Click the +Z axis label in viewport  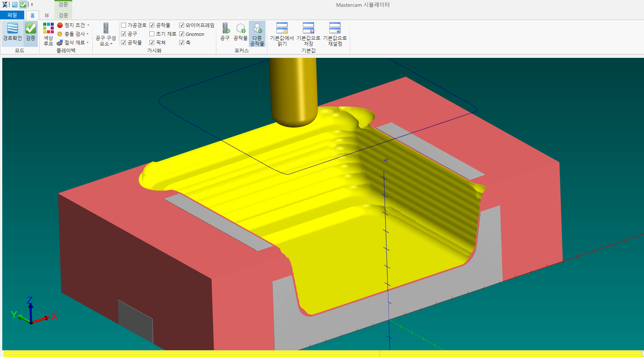386,160
